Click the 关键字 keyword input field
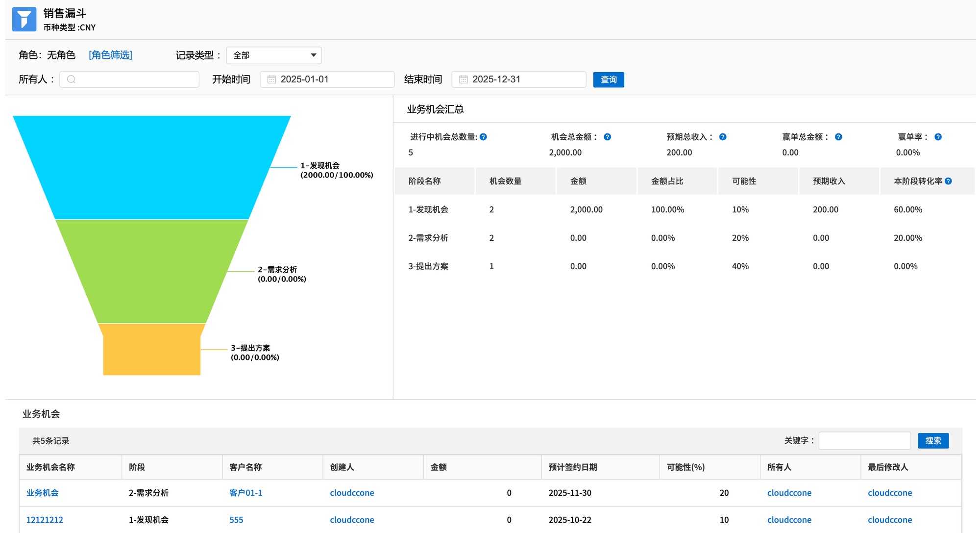980x533 pixels. pyautogui.click(x=864, y=440)
